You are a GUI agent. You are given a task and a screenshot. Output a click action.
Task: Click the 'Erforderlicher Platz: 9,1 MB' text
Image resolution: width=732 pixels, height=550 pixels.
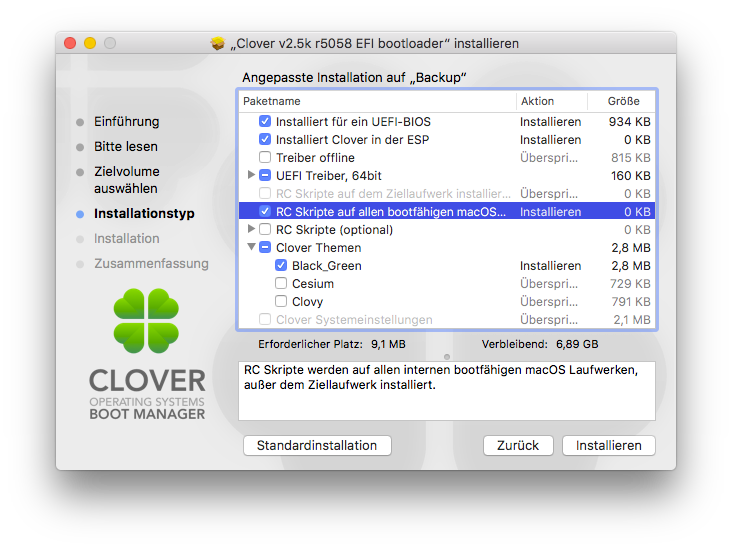[332, 344]
